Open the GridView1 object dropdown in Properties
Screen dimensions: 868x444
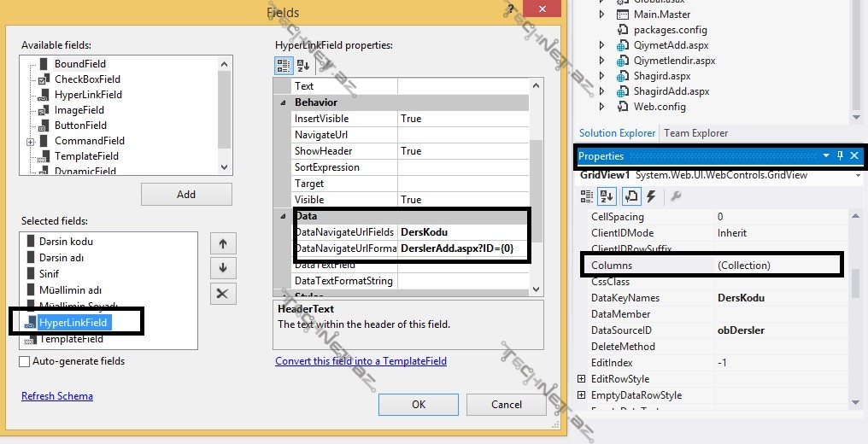(857, 175)
